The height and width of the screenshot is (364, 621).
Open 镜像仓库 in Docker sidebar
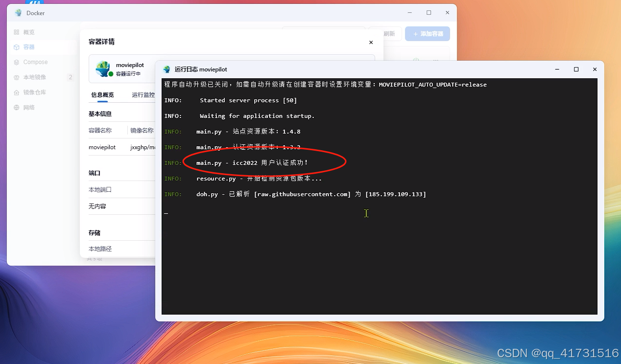[35, 92]
